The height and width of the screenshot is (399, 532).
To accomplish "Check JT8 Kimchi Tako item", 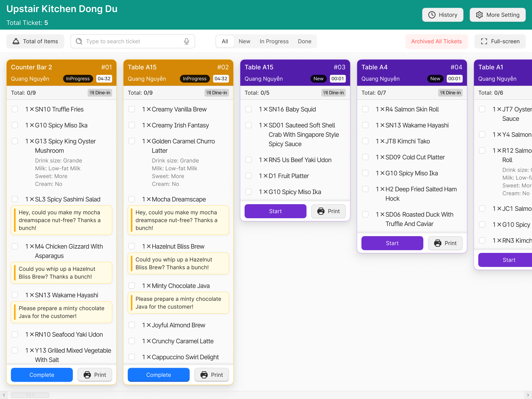I will coord(366,141).
